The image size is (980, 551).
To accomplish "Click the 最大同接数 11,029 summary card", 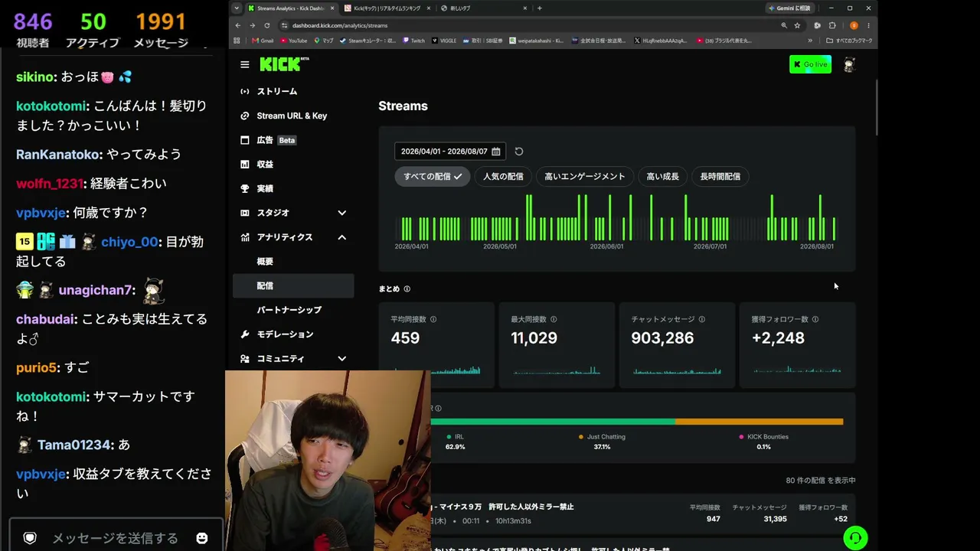I will [x=557, y=344].
